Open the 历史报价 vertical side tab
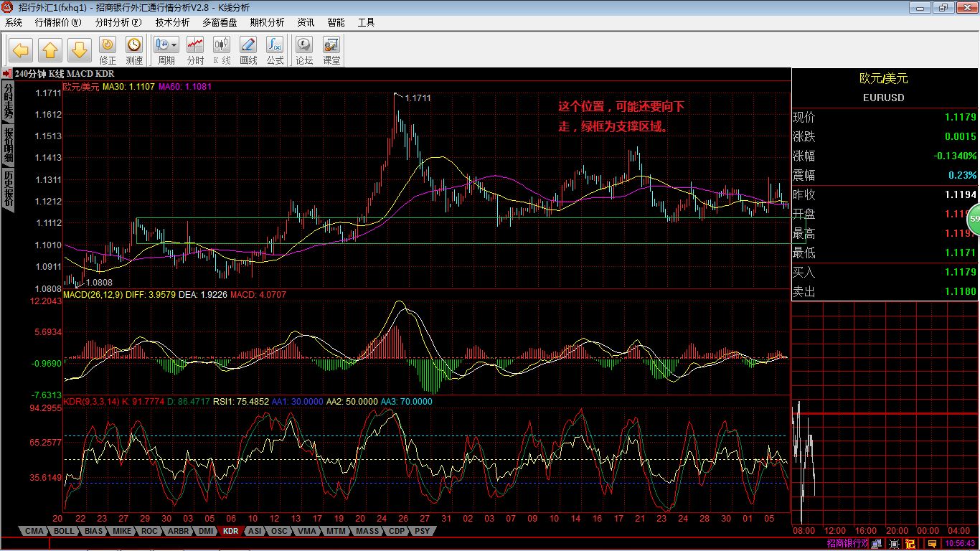The width and height of the screenshot is (980, 551). point(8,189)
